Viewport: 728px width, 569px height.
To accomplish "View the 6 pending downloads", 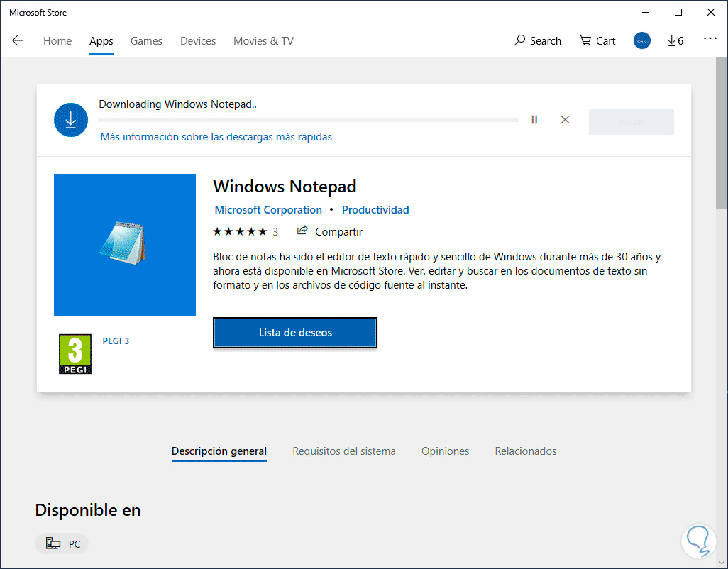I will tap(675, 41).
